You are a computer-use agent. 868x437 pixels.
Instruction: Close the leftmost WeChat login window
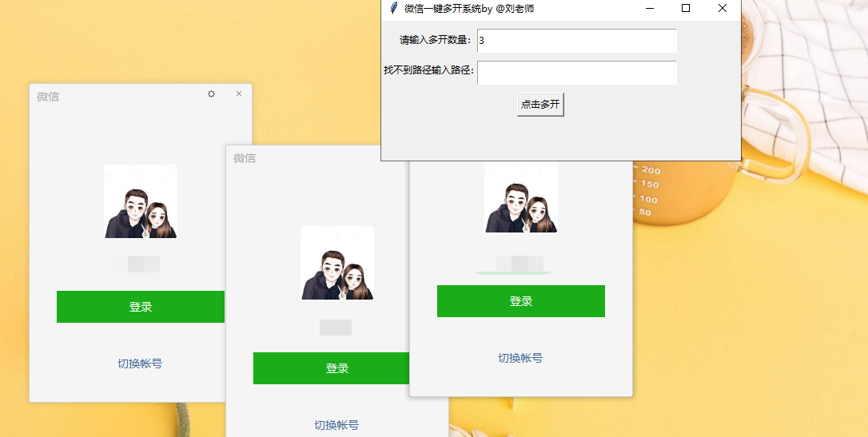(x=238, y=94)
